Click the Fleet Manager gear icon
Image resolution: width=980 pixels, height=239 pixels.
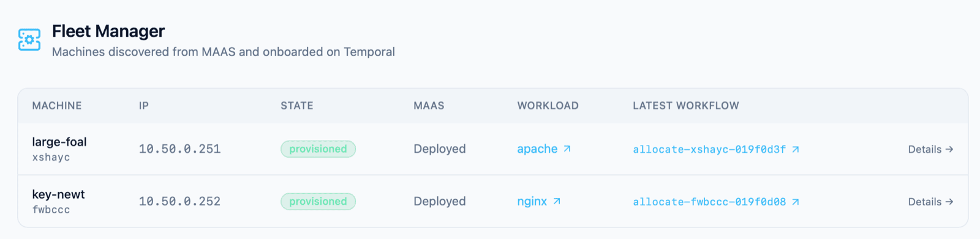click(x=29, y=40)
